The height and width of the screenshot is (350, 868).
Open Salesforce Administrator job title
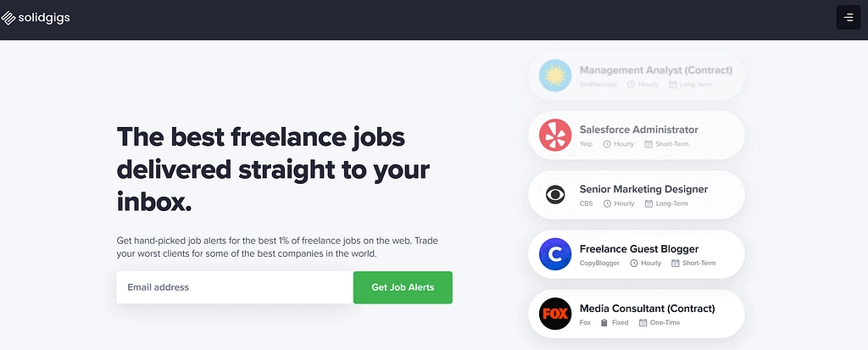(639, 130)
